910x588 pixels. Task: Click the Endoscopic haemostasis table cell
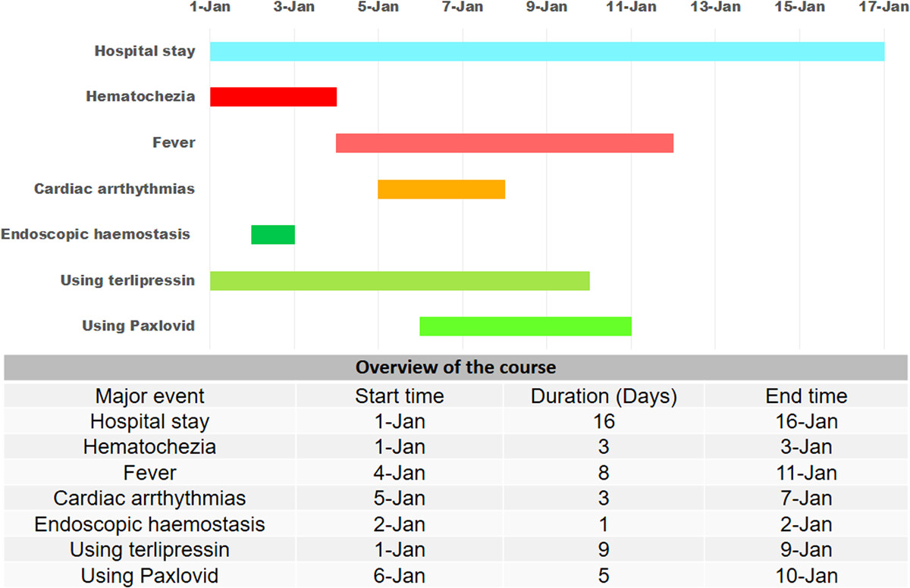pyautogui.click(x=149, y=524)
